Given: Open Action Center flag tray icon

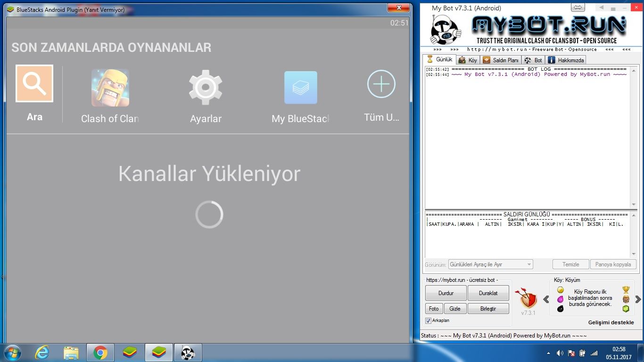Looking at the screenshot, I should (571, 353).
